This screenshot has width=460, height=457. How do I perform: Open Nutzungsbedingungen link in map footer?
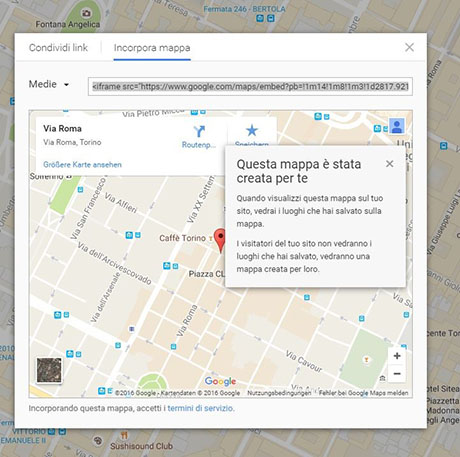(x=279, y=393)
